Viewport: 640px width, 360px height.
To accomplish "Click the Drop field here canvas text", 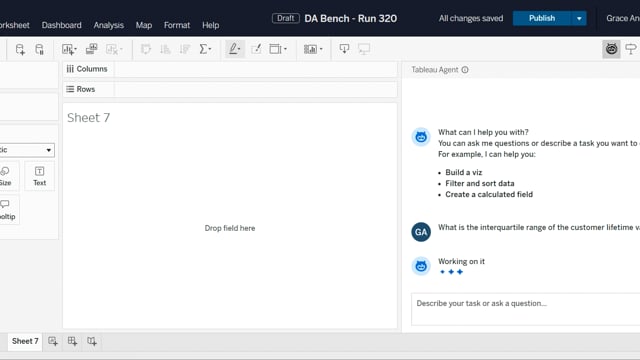I will click(230, 228).
